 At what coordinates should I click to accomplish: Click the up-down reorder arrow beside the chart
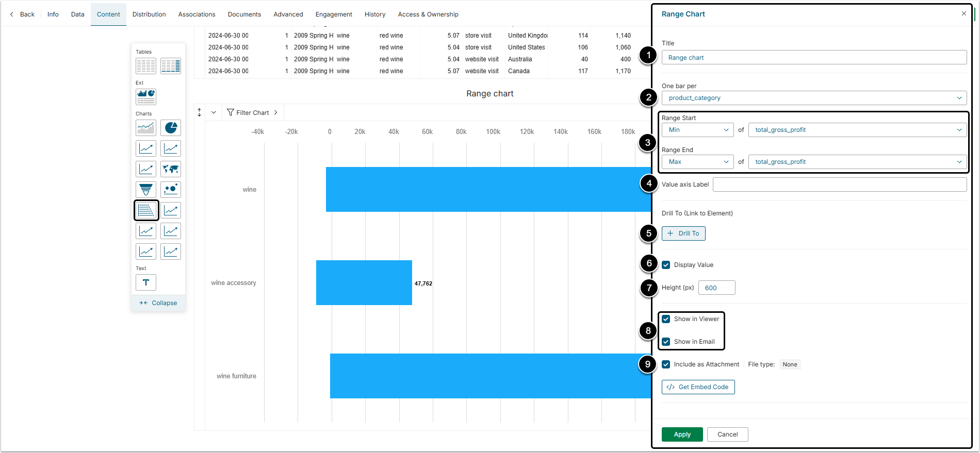[x=200, y=112]
